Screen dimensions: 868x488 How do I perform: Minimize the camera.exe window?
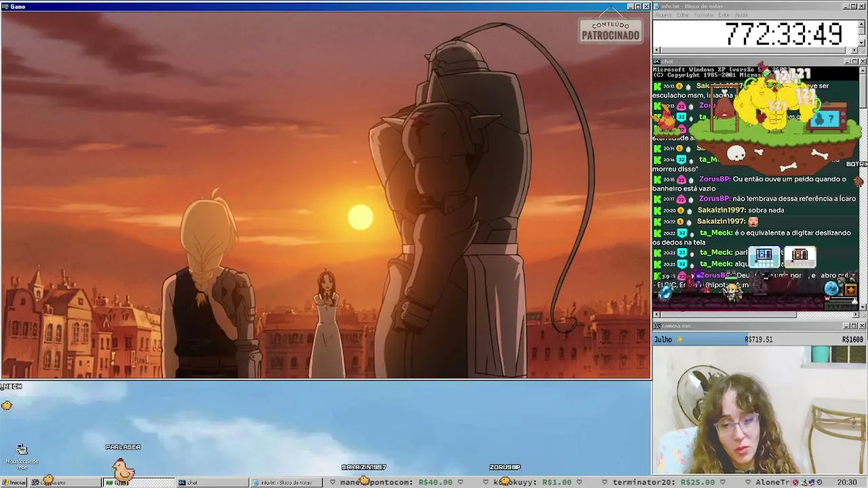tap(846, 326)
